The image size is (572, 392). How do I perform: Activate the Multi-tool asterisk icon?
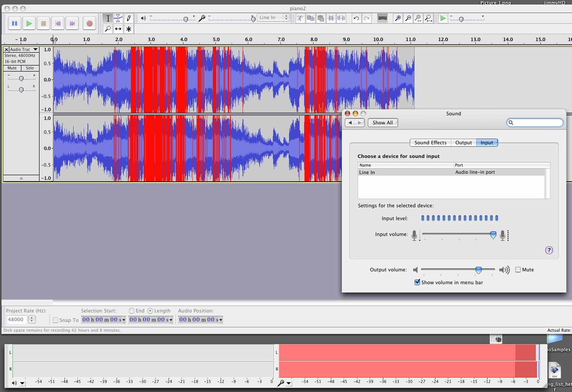(129, 29)
